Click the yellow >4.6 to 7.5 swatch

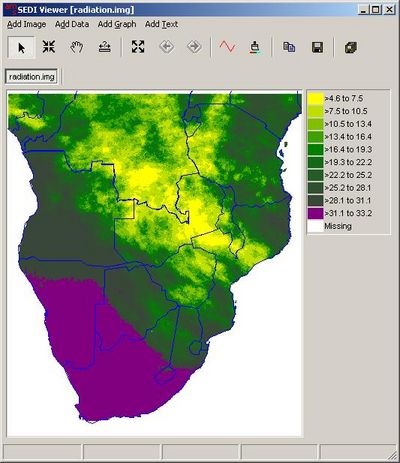(x=315, y=98)
